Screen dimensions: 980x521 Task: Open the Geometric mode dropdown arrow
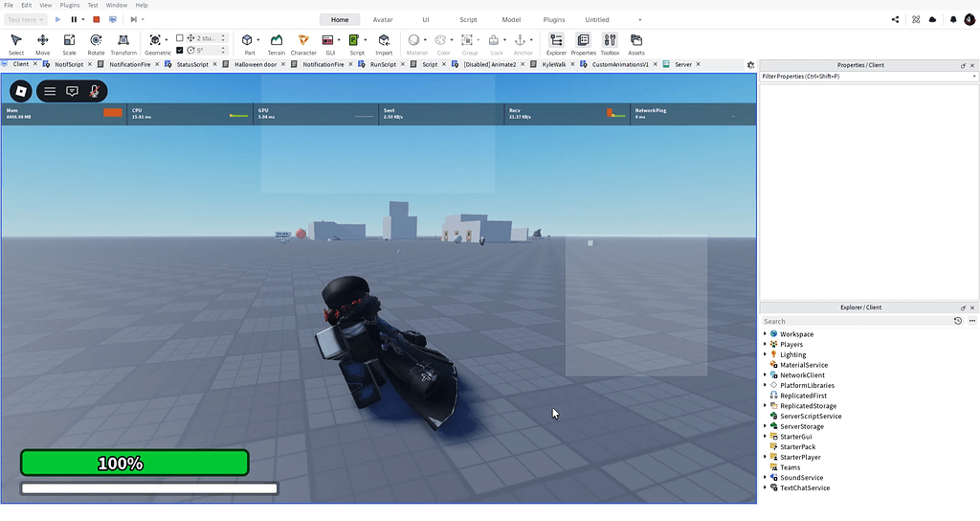167,40
